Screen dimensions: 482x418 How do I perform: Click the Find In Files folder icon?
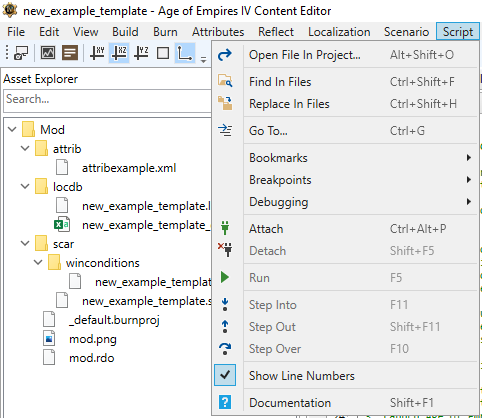pos(225,81)
